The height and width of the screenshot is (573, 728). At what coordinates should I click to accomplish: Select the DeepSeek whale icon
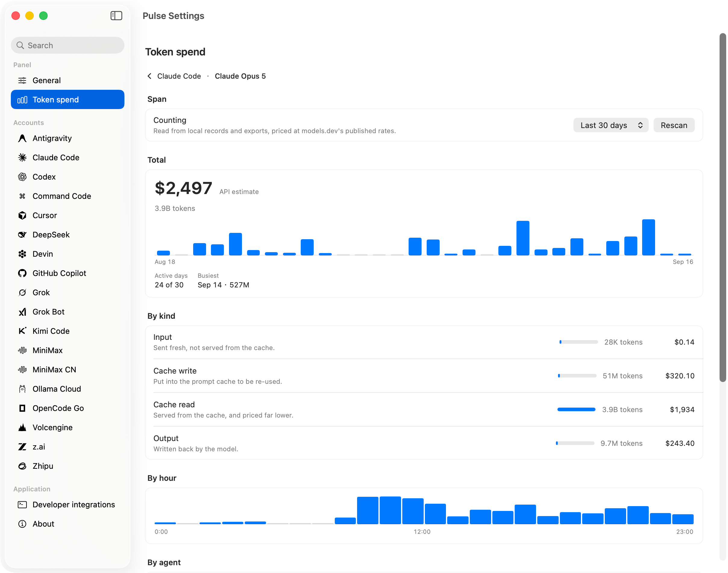pos(22,235)
